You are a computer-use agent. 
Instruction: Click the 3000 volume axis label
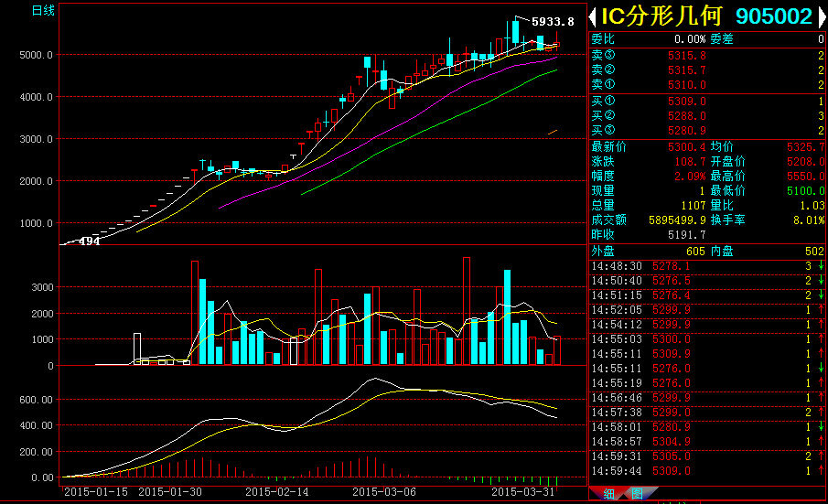(x=42, y=287)
